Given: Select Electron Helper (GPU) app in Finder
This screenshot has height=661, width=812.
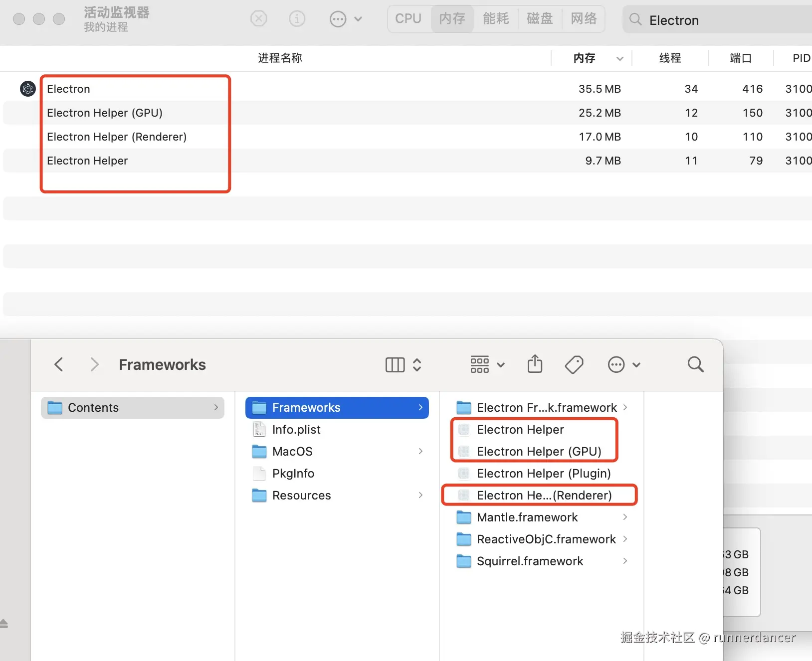Looking at the screenshot, I should [x=542, y=452].
